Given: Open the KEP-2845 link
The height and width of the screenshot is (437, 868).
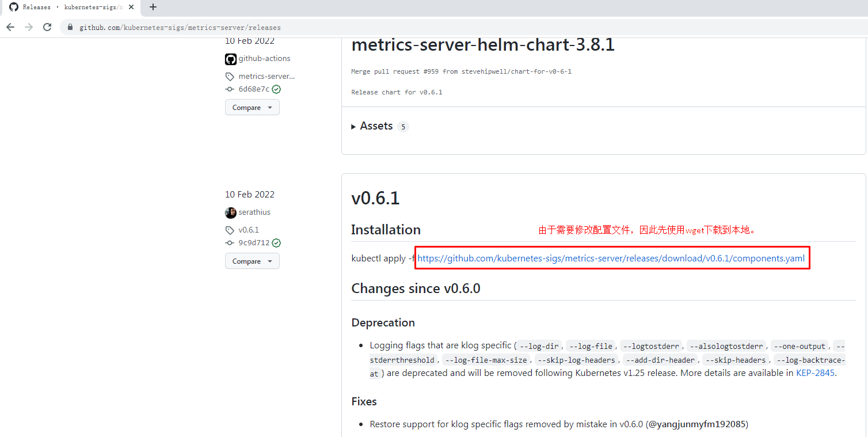Looking at the screenshot, I should point(815,373).
